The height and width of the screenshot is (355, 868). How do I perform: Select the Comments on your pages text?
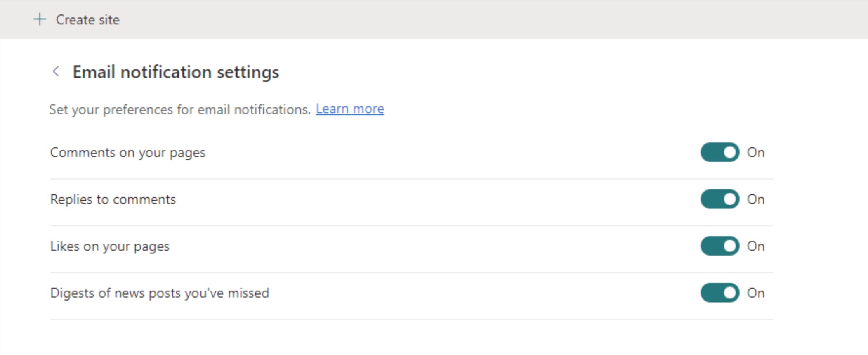(127, 152)
